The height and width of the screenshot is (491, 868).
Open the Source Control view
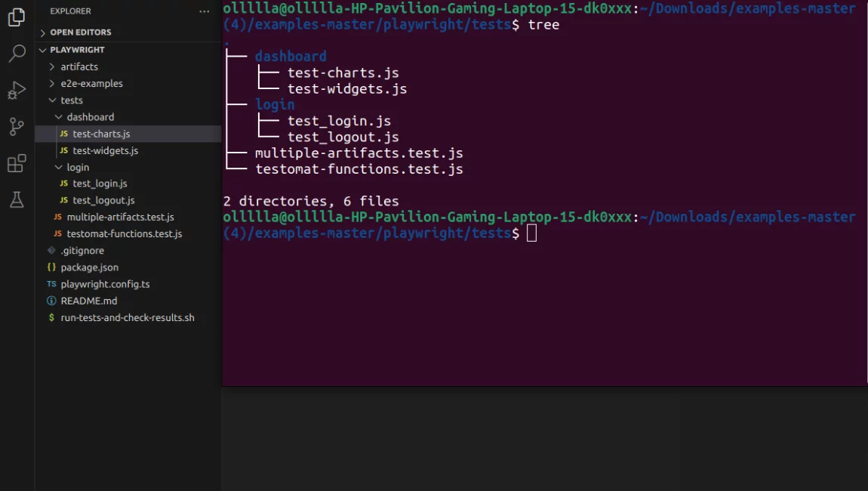tap(17, 127)
